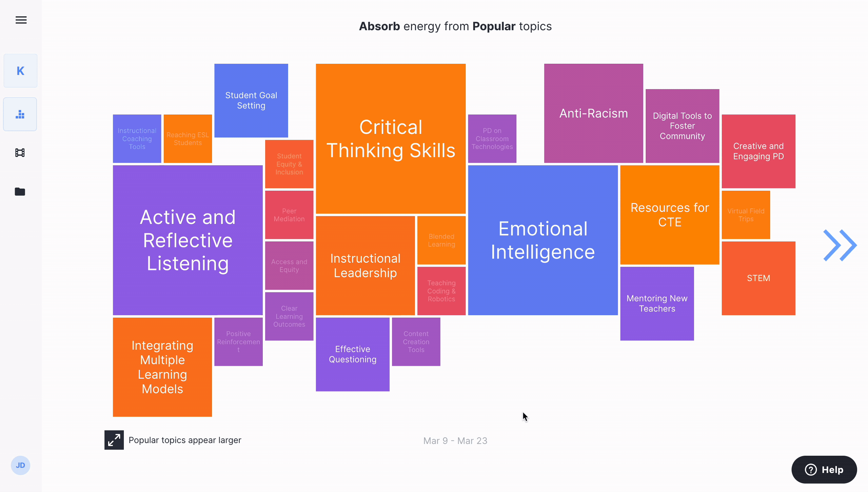Select the Student Goal Setting topic
The width and height of the screenshot is (868, 492).
(x=251, y=100)
